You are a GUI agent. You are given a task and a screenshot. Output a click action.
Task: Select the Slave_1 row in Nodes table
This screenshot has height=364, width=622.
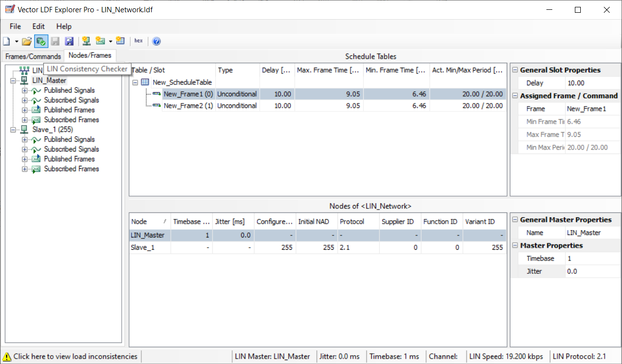pos(318,247)
